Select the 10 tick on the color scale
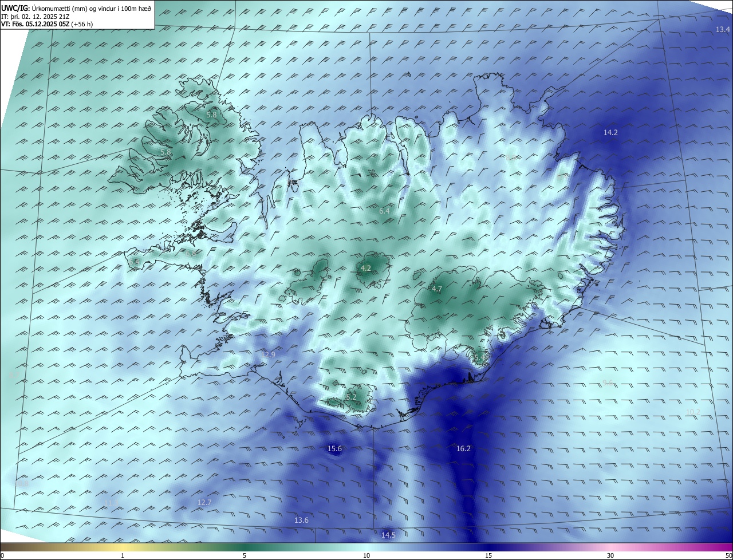The image size is (733, 560). [366, 555]
